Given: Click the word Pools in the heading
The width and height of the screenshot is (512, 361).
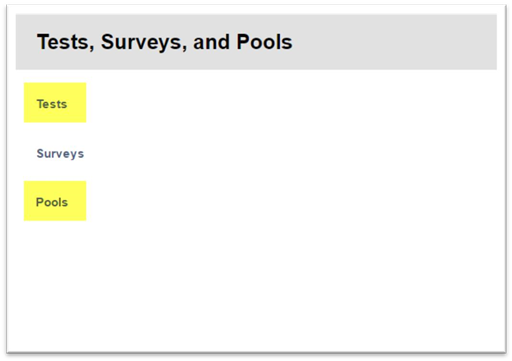Looking at the screenshot, I should 264,42.
